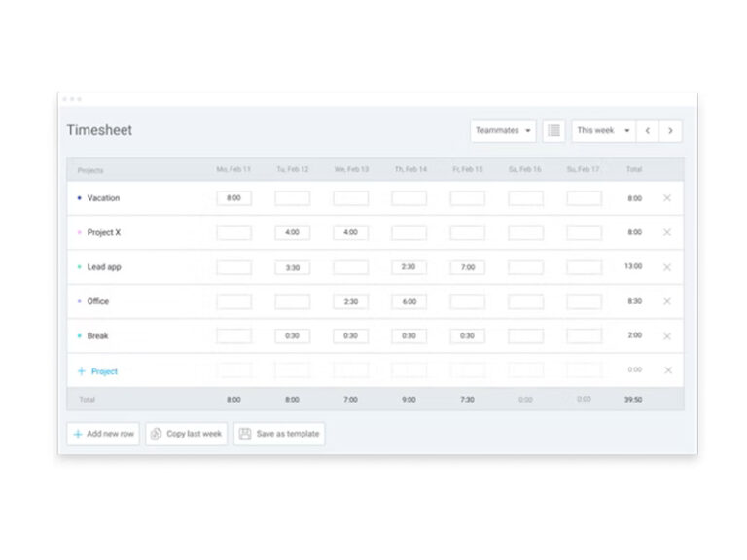Image resolution: width=747 pixels, height=560 pixels.
Task: Click empty Lead app Saturday cell
Action: pyautogui.click(x=525, y=267)
